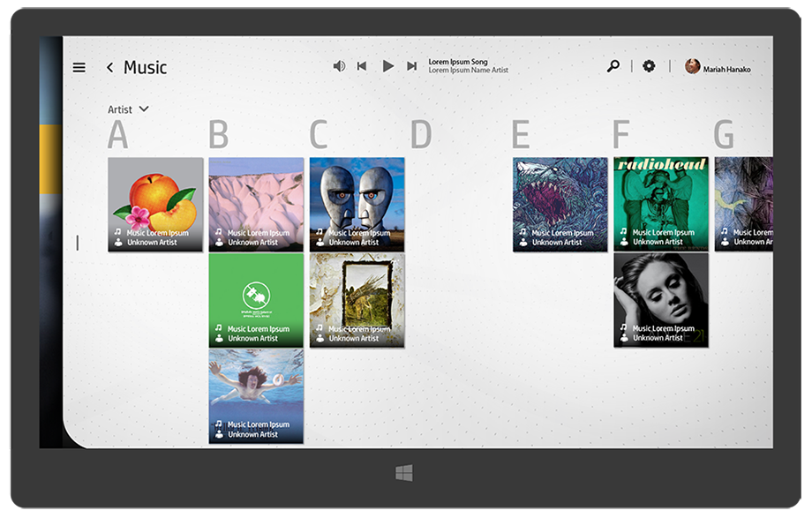Click the artist person icon on metal heads album
This screenshot has width=812, height=518.
[x=320, y=242]
